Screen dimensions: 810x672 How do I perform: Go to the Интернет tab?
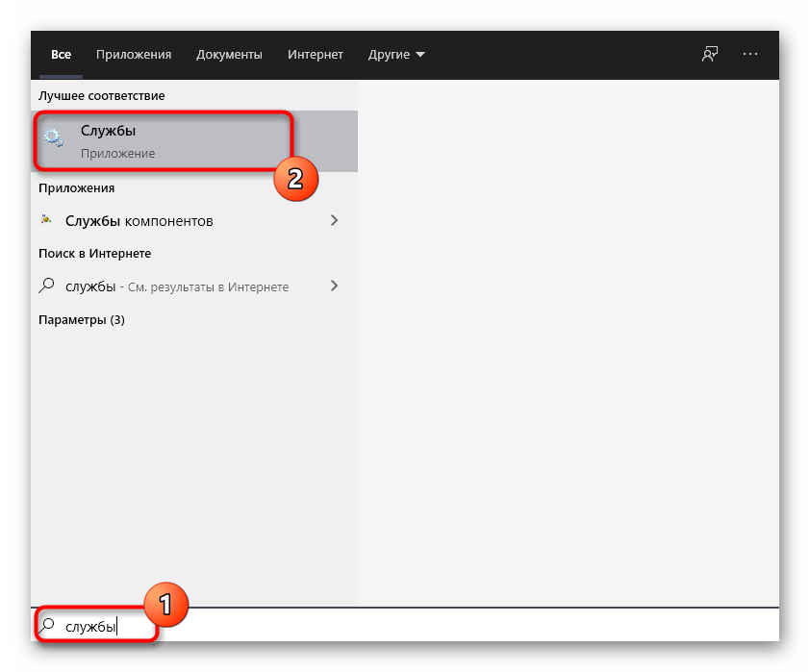pos(316,55)
